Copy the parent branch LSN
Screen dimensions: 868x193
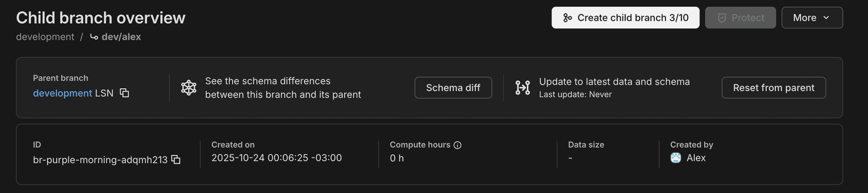coord(124,93)
